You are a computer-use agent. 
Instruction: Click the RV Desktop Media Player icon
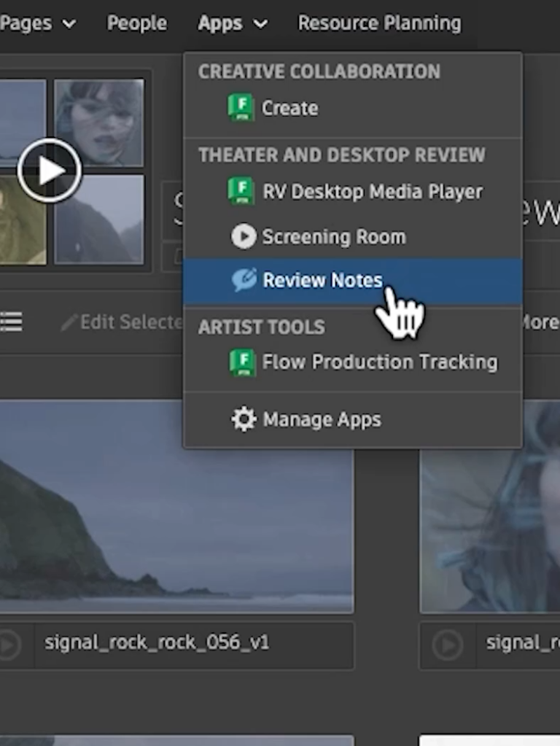point(241,191)
